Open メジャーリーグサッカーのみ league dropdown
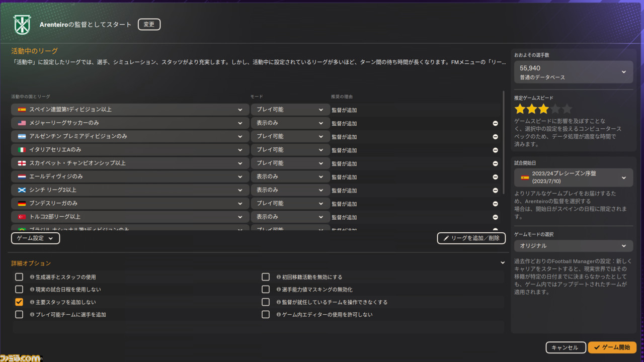 pos(130,123)
